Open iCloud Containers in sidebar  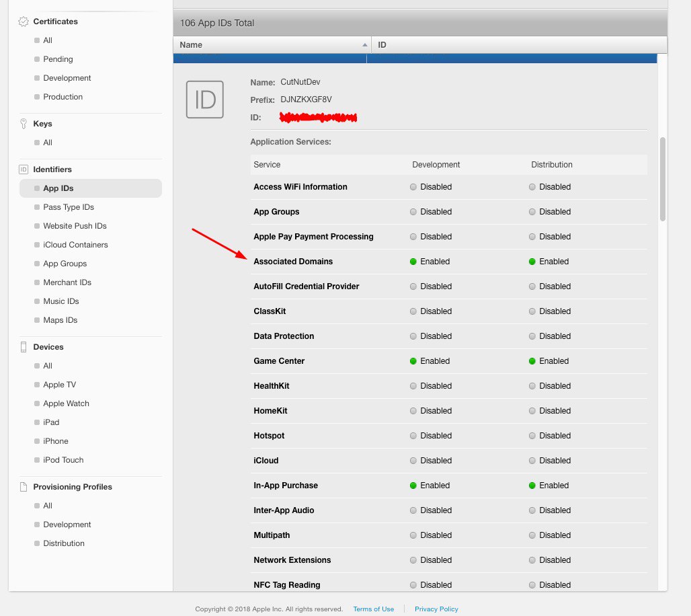pos(75,245)
